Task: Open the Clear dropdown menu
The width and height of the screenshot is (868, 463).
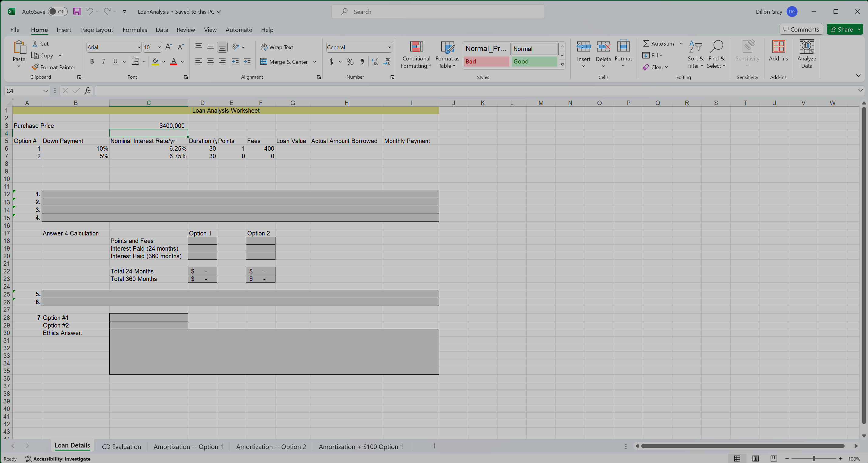Action: click(x=655, y=67)
